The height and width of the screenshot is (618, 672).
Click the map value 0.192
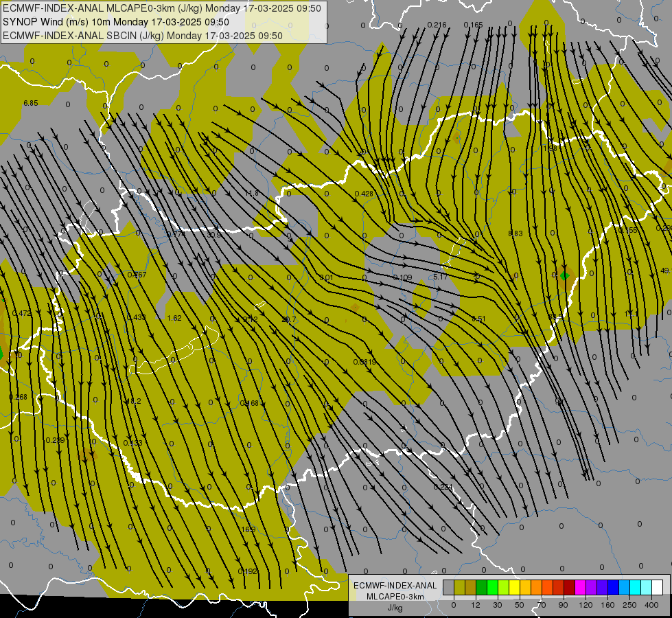click(248, 571)
